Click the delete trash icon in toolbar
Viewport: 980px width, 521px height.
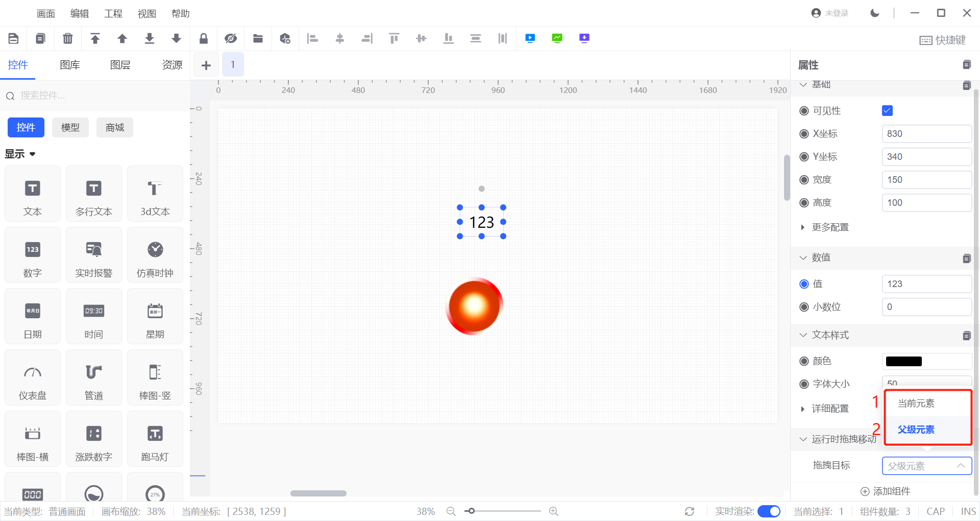[x=67, y=38]
